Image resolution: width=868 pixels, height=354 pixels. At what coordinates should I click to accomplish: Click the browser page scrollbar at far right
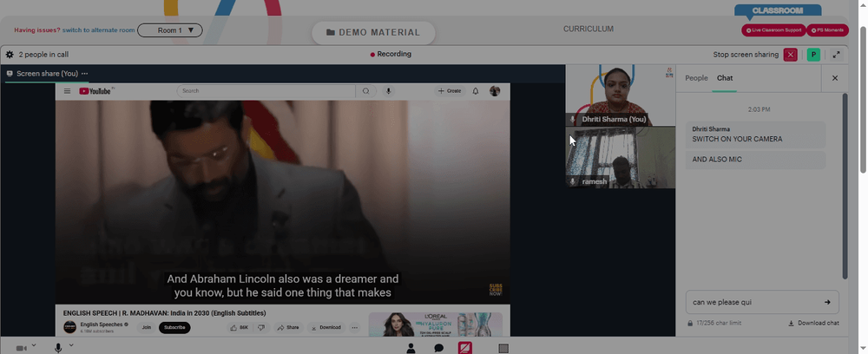863,100
